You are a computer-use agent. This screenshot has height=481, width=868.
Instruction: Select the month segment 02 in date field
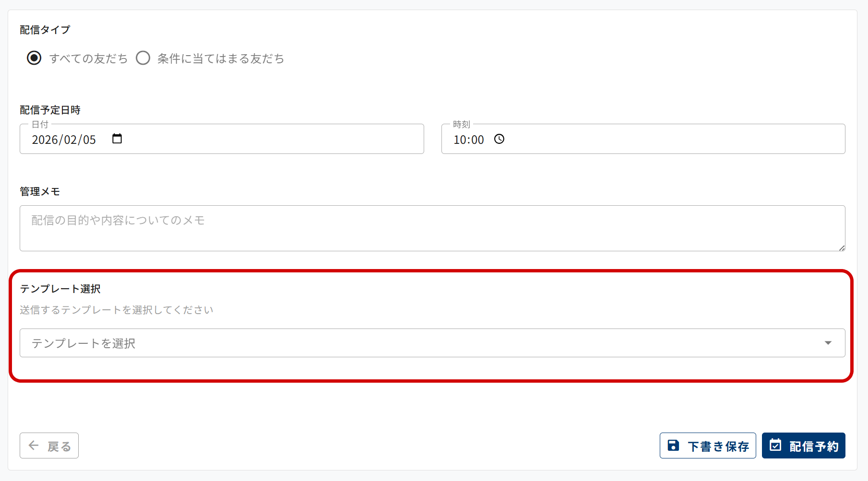click(71, 140)
